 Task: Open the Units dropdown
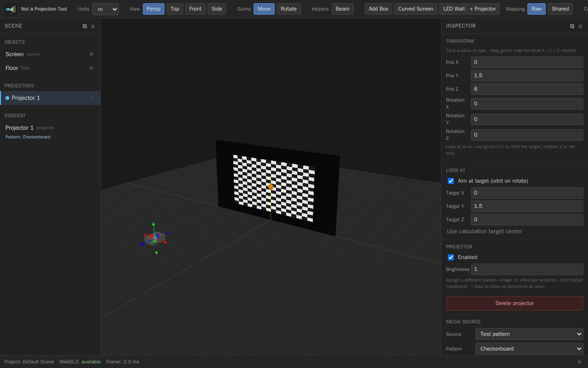point(106,9)
